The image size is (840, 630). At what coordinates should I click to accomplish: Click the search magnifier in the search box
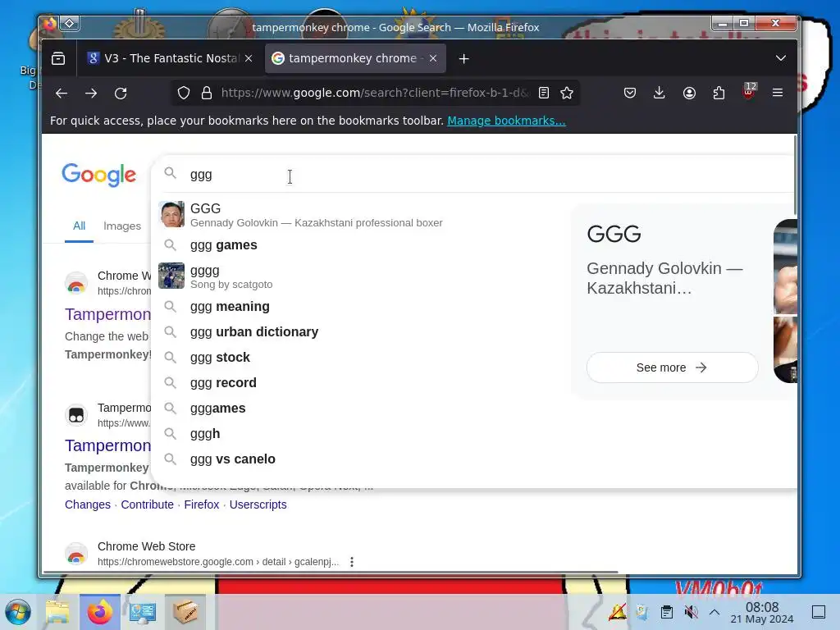coord(171,173)
